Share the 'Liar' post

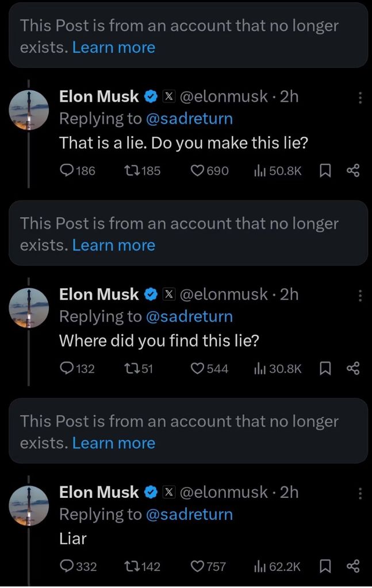pyautogui.click(x=353, y=567)
